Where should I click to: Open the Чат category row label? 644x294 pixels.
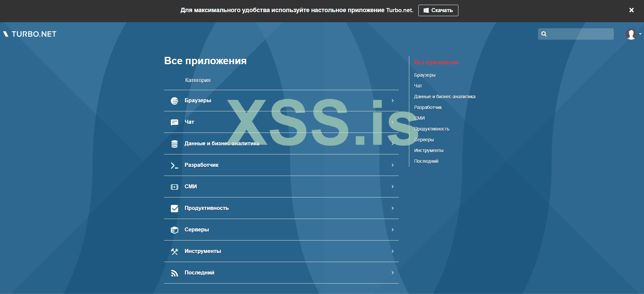189,122
